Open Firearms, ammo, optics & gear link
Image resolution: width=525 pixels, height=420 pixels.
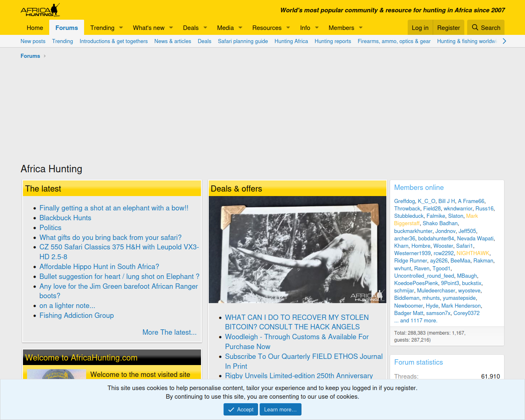pos(394,41)
